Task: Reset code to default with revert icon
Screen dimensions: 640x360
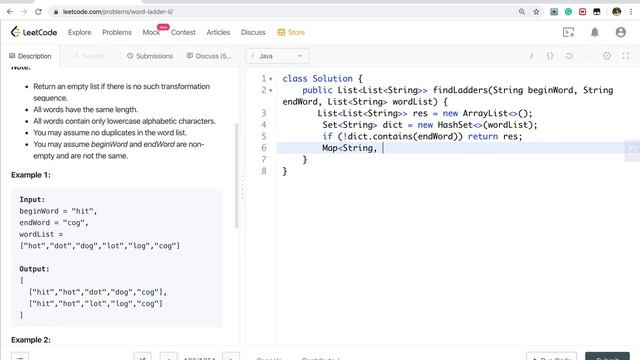Action: point(569,56)
